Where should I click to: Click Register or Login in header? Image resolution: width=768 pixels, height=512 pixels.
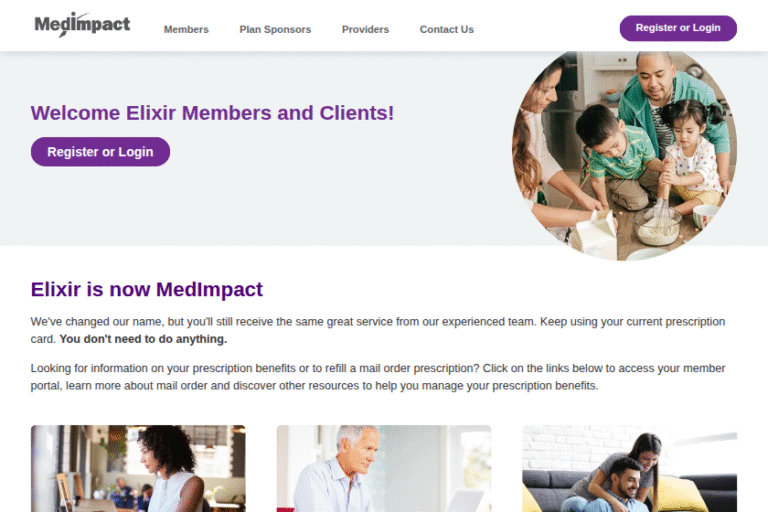678,28
